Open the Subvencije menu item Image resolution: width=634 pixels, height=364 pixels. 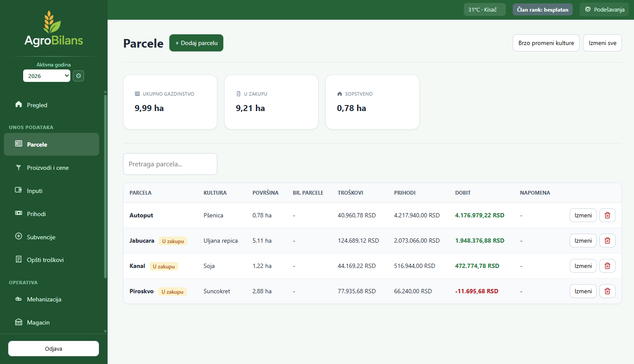[51, 237]
